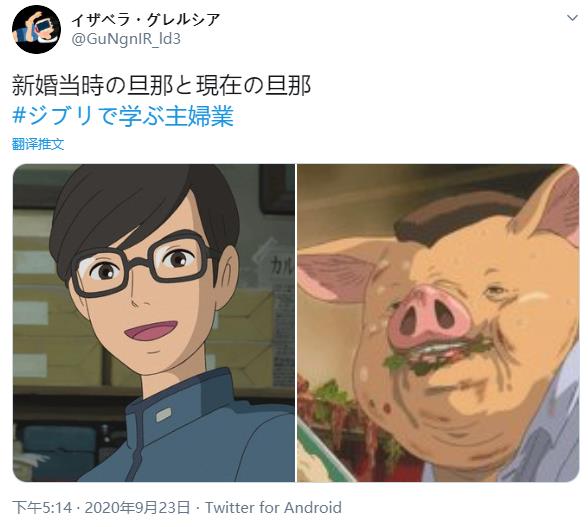Open the display name イザベラ・グレルシア
Screen dimensions: 588x527
[x=145, y=19]
